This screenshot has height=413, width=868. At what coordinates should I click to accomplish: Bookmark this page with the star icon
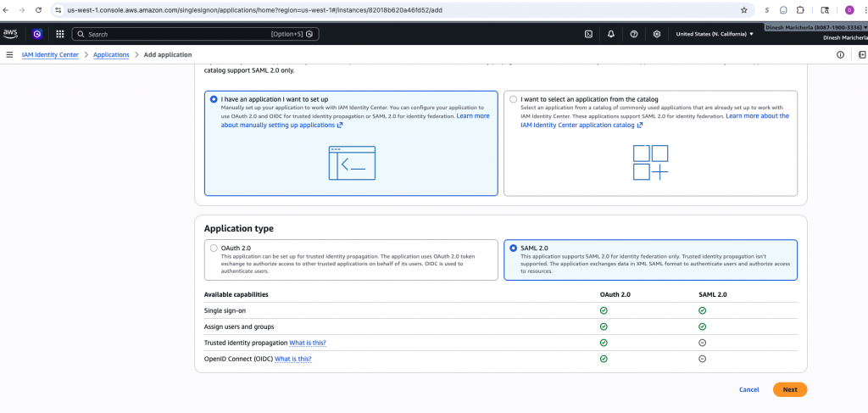[x=743, y=10]
